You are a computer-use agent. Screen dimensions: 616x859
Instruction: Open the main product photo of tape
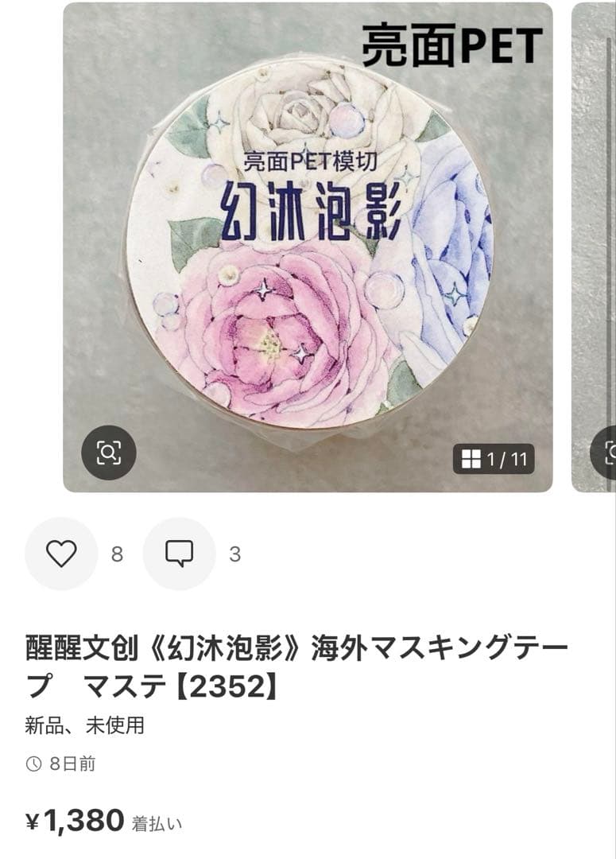click(308, 247)
